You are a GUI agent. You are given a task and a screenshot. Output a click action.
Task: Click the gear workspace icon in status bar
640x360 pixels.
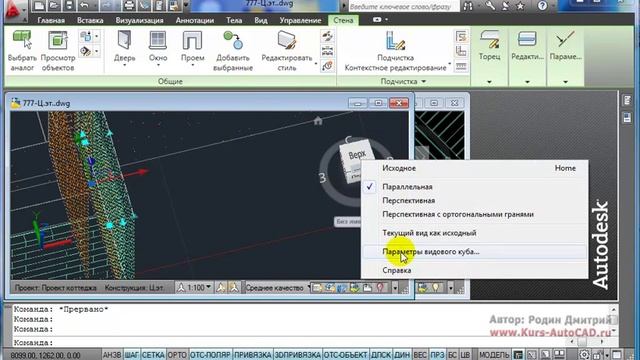coord(584,355)
